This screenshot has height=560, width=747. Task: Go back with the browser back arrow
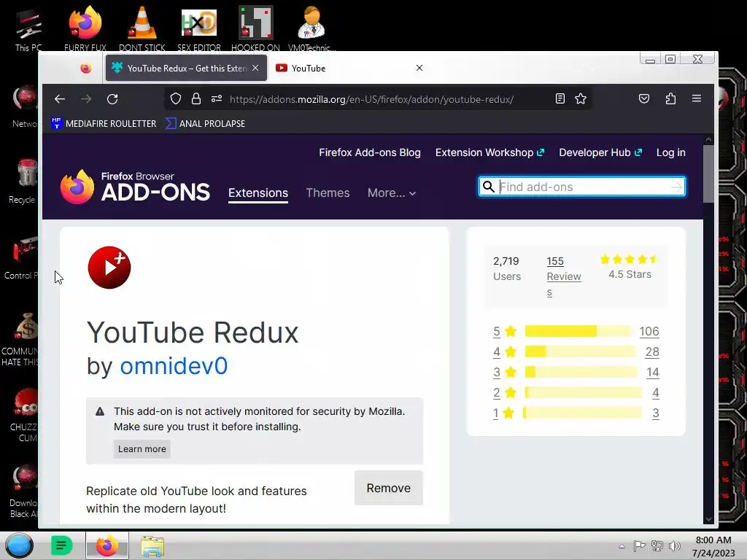point(60,99)
